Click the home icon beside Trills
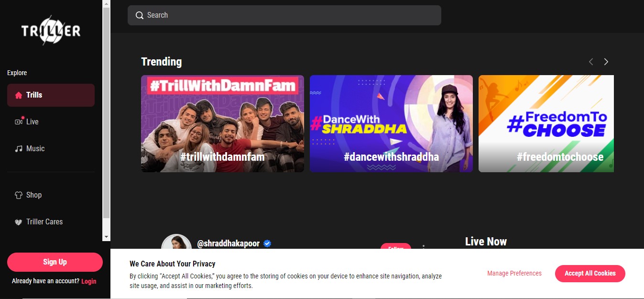 [x=19, y=95]
